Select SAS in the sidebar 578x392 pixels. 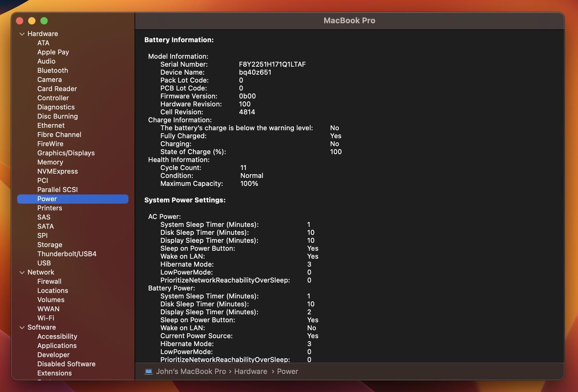point(44,217)
